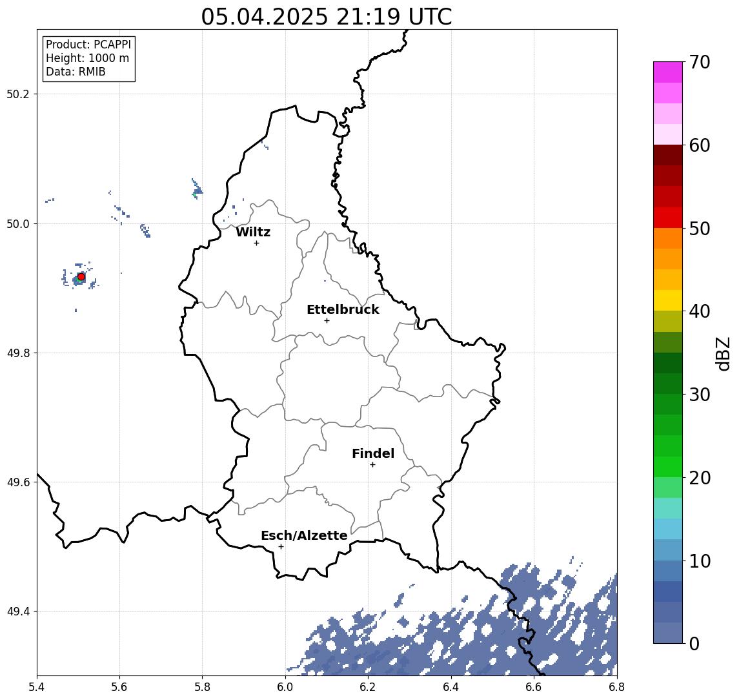The width and height of the screenshot is (739, 700).
Task: Click the latitude tick label 49.4
Action: pos(18,612)
